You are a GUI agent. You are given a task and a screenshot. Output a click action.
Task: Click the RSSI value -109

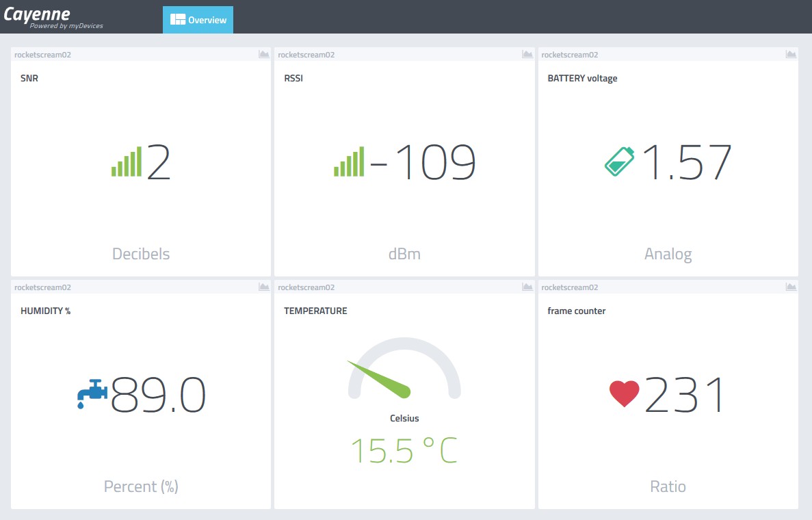pos(423,162)
